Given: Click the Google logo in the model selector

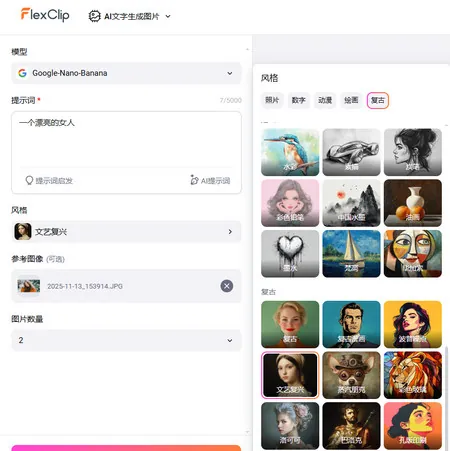Looking at the screenshot, I should [x=22, y=73].
